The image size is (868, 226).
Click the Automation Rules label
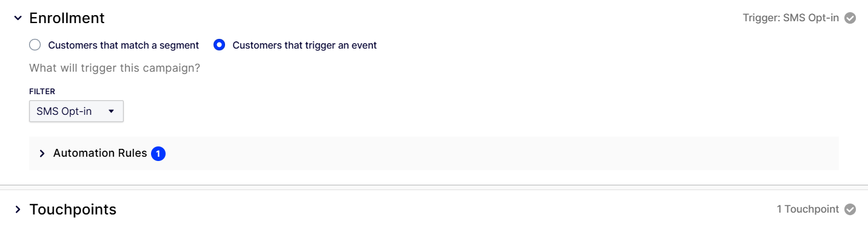(x=100, y=153)
